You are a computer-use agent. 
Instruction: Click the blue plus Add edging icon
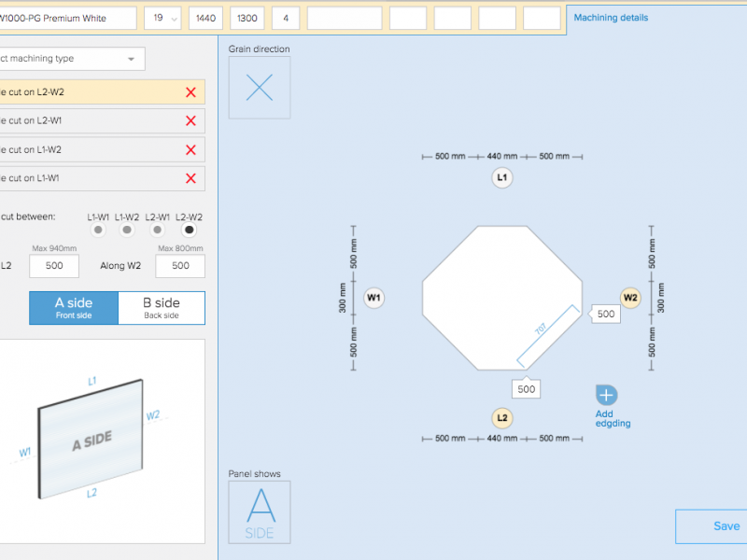pos(606,395)
